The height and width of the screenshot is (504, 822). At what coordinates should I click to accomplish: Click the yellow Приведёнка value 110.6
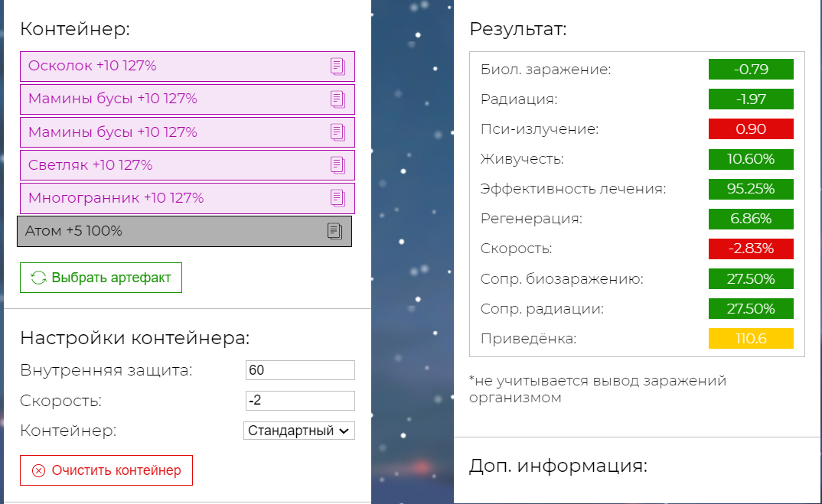click(750, 339)
